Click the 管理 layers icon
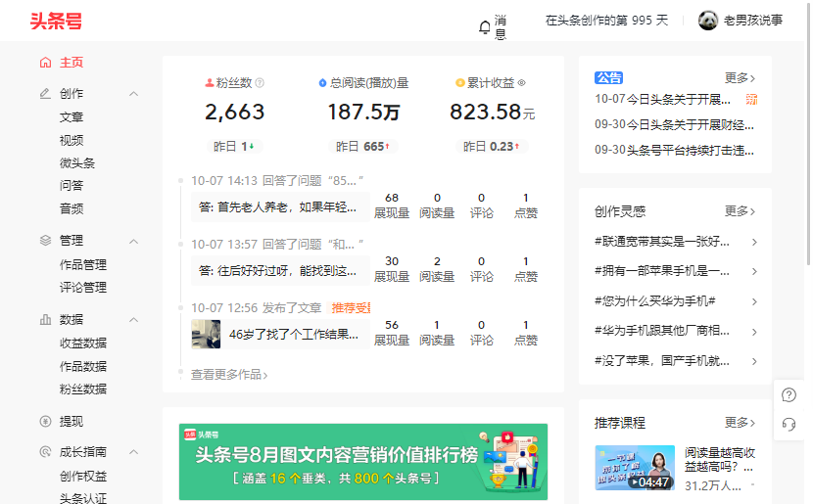Viewport: 813px width, 504px height. click(46, 241)
